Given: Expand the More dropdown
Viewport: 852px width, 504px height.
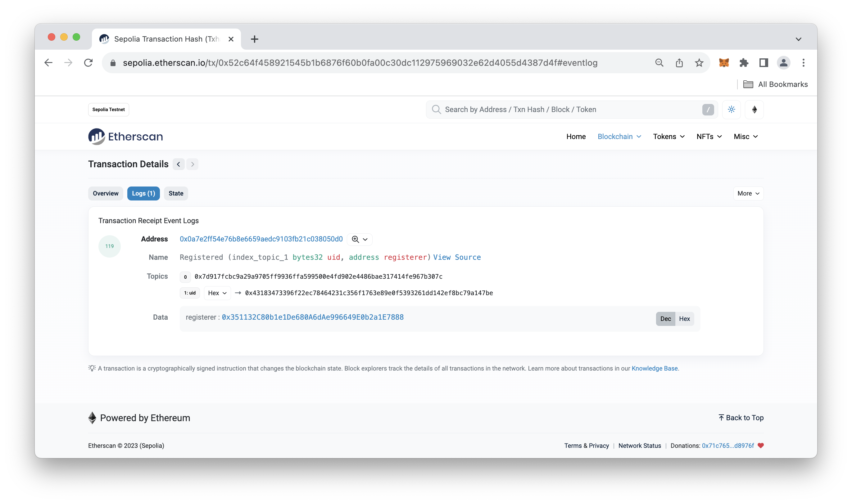Looking at the screenshot, I should [748, 193].
